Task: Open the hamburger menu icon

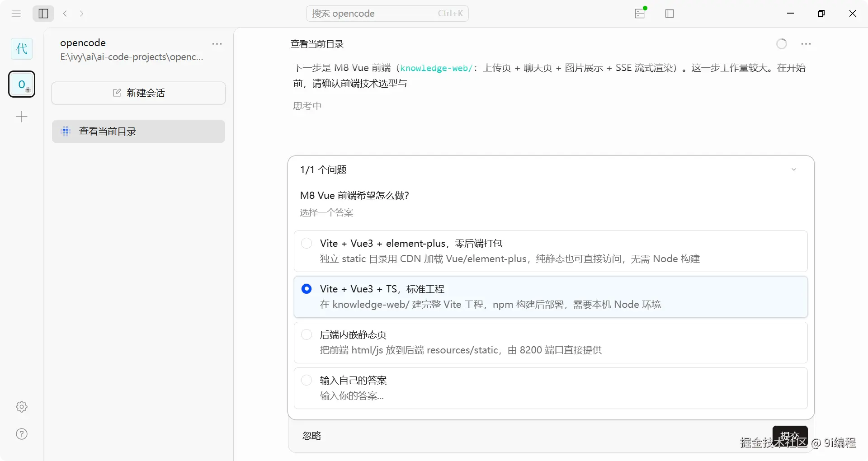Action: (x=16, y=14)
